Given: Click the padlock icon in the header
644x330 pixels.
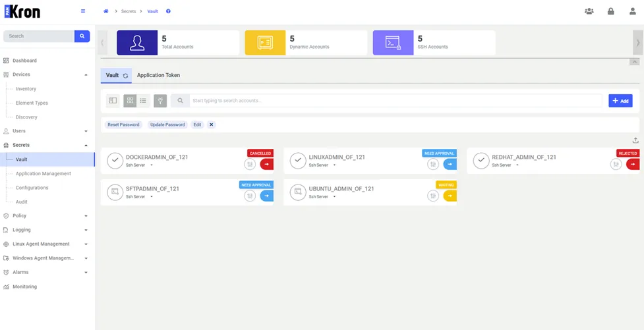Looking at the screenshot, I should tap(611, 11).
